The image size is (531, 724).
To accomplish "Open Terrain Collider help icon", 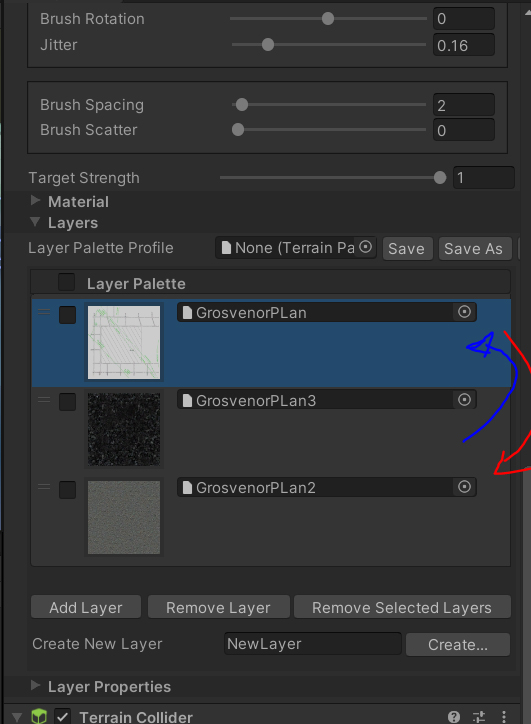I will click(x=453, y=717).
